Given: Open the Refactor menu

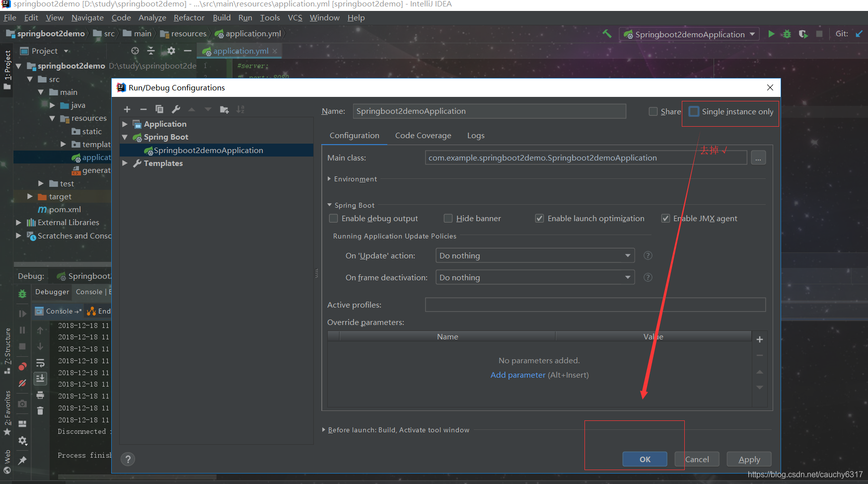Looking at the screenshot, I should pyautogui.click(x=189, y=18).
